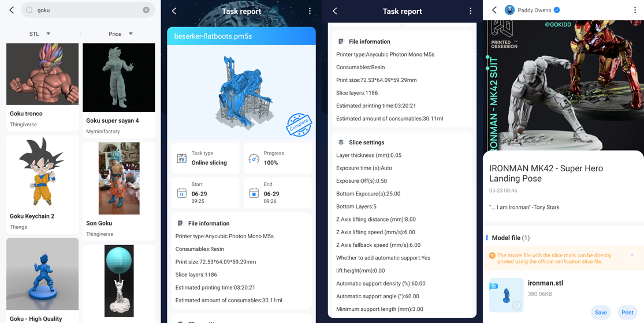This screenshot has height=323, width=644.
Task: Select 'Estimated printing time:03:20:21' in second report
Action: tap(376, 106)
